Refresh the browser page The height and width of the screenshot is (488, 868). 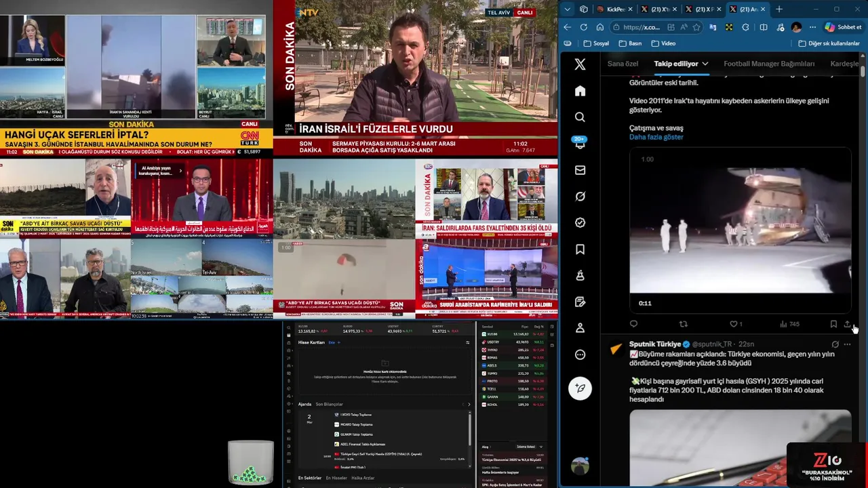click(584, 27)
